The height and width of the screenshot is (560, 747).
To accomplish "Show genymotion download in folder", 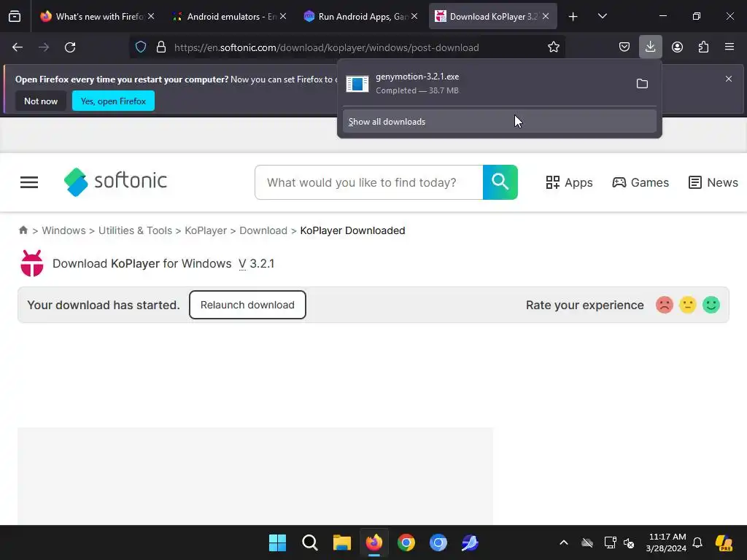I will click(x=642, y=84).
